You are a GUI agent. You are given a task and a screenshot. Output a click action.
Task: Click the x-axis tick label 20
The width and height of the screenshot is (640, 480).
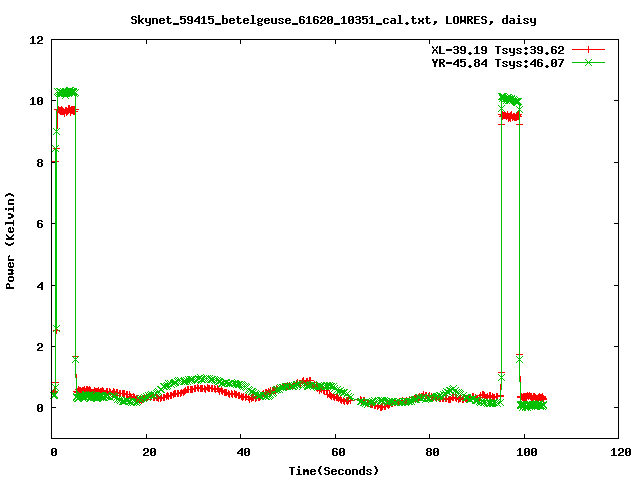point(149,452)
